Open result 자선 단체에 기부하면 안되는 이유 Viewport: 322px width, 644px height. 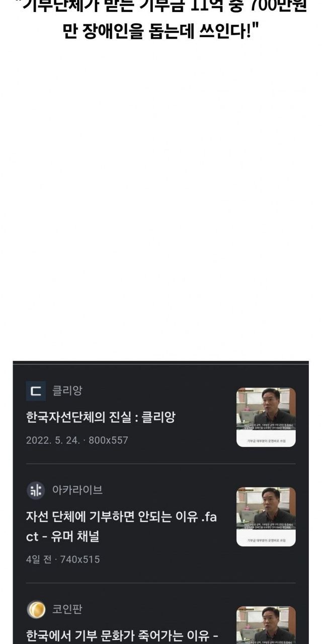coord(121,526)
